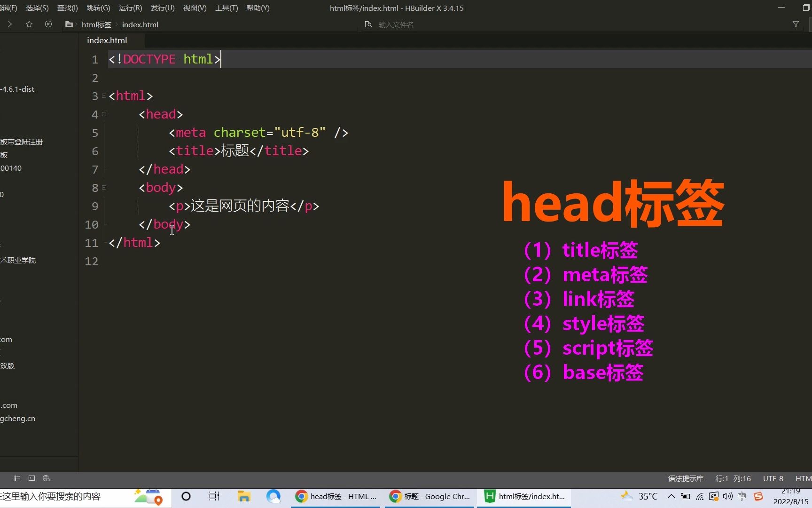Click the Cortana circle icon in taskbar
This screenshot has height=508, width=812.
point(186,497)
